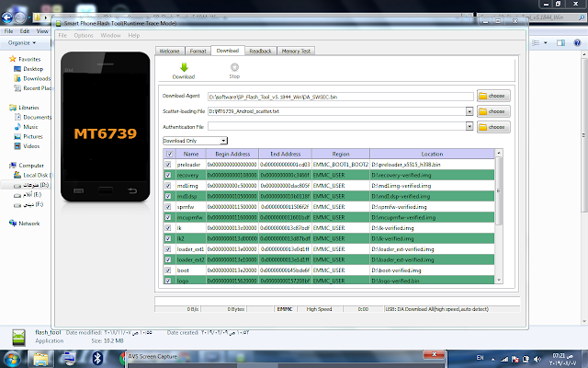Select drive (E:) in Explorer sidebar

[28, 194]
